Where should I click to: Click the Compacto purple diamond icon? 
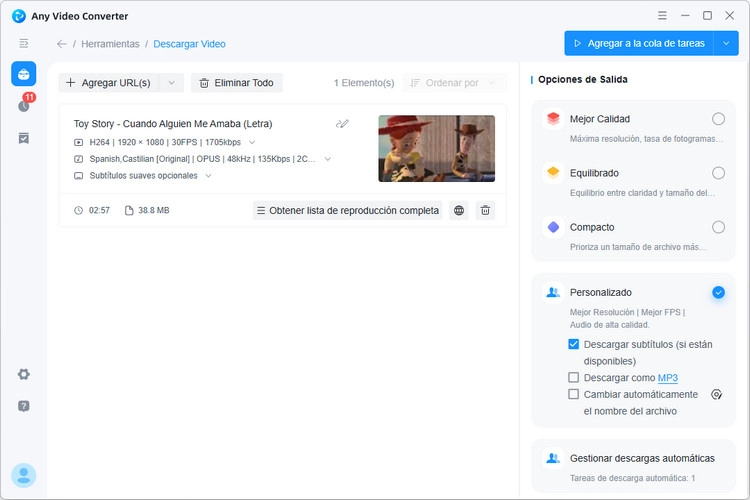pyautogui.click(x=553, y=227)
